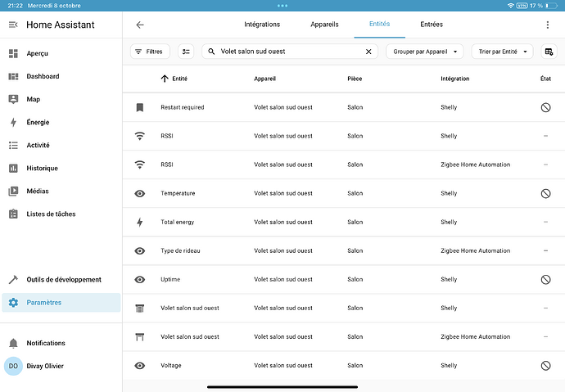The height and width of the screenshot is (392, 565).
Task: Click the Intégration column header
Action: click(x=454, y=79)
